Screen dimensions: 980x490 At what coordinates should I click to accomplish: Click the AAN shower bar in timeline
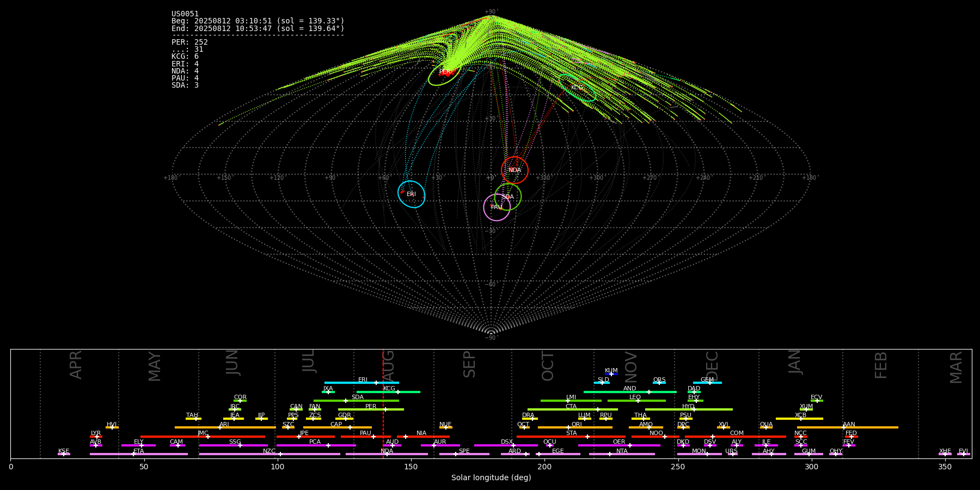coord(848,427)
